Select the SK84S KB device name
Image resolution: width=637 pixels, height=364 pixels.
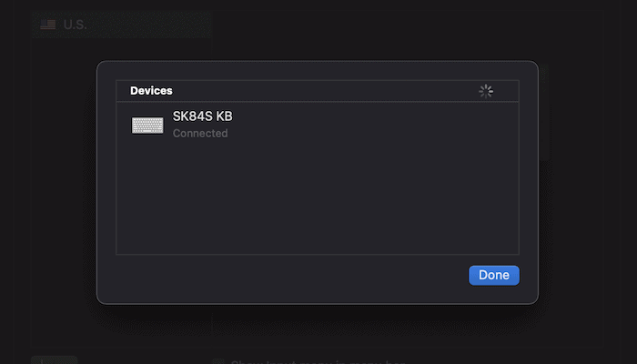click(203, 116)
